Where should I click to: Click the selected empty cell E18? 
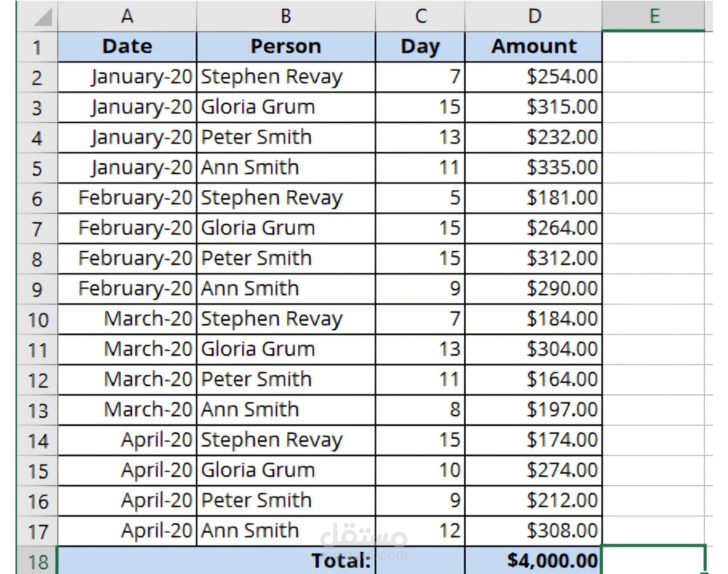point(653,560)
